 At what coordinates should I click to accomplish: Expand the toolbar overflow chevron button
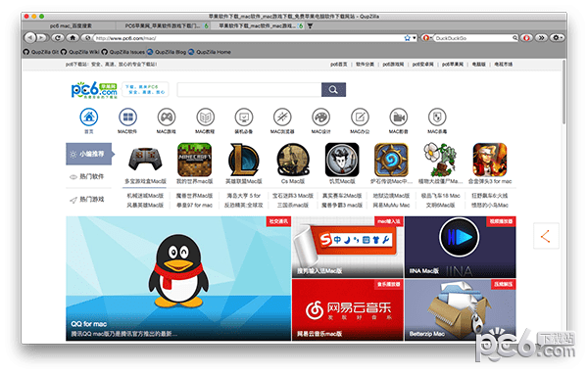[541, 38]
